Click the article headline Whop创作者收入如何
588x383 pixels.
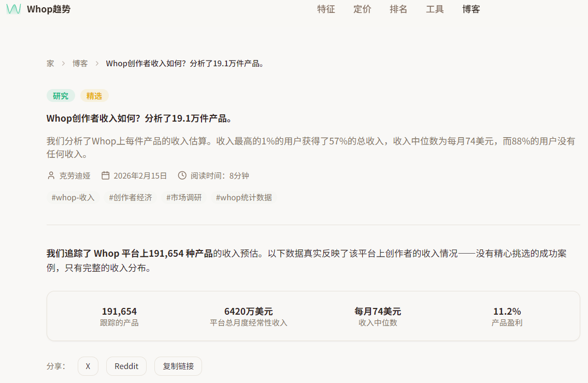point(139,119)
